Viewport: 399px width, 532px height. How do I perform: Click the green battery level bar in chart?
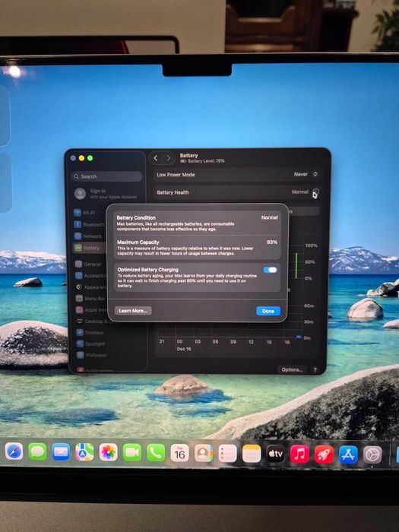(x=296, y=266)
